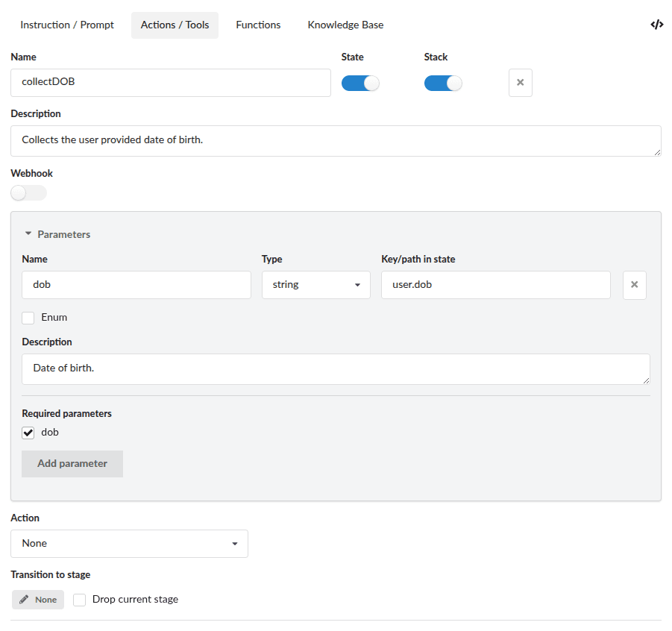Edit the Date of birth description box

[x=336, y=368]
